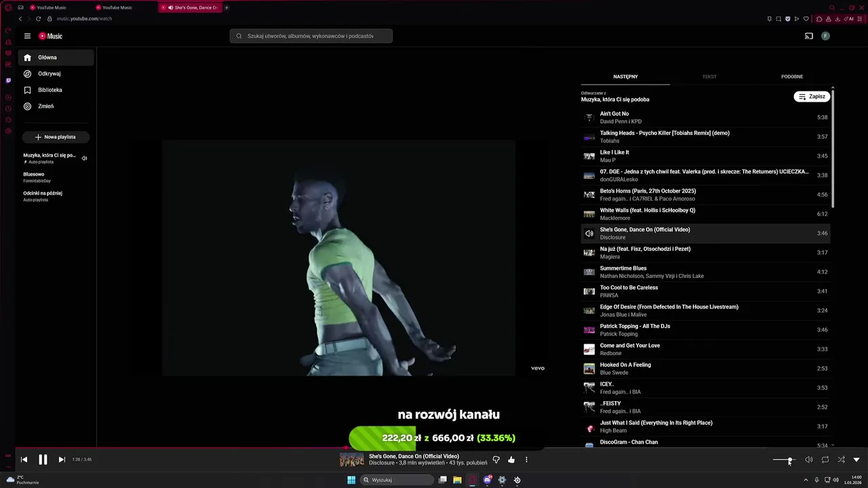Play Like I Like It by Mau P
This screenshot has width=868, height=488.
coord(705,156)
